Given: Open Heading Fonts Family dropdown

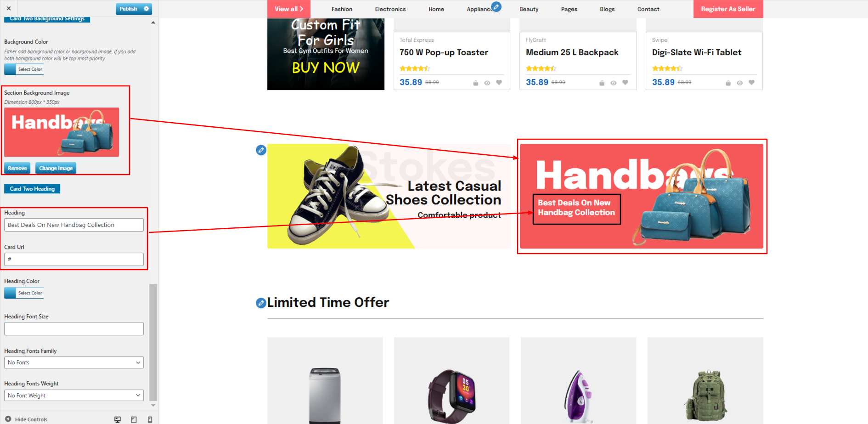Looking at the screenshot, I should pos(74,362).
